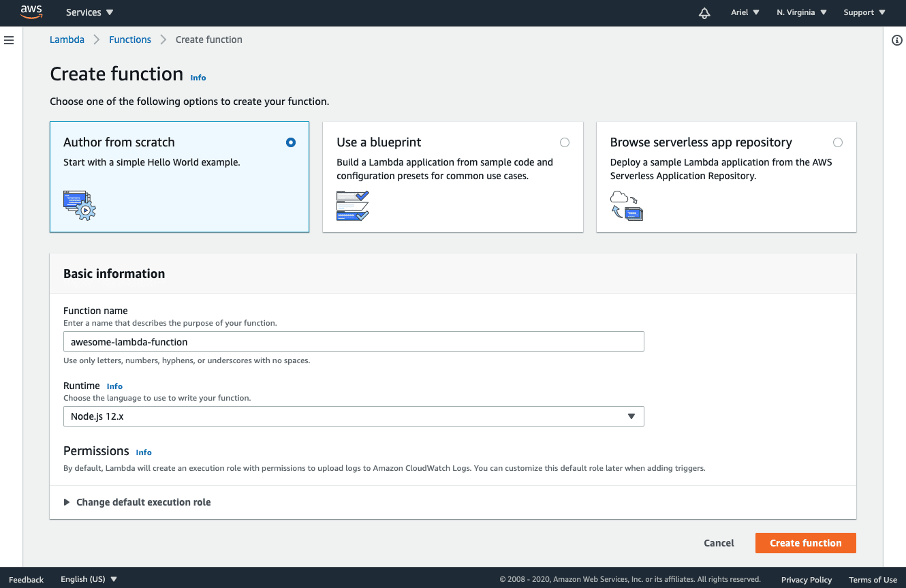
Task: Click the Create function button
Action: pyautogui.click(x=806, y=543)
